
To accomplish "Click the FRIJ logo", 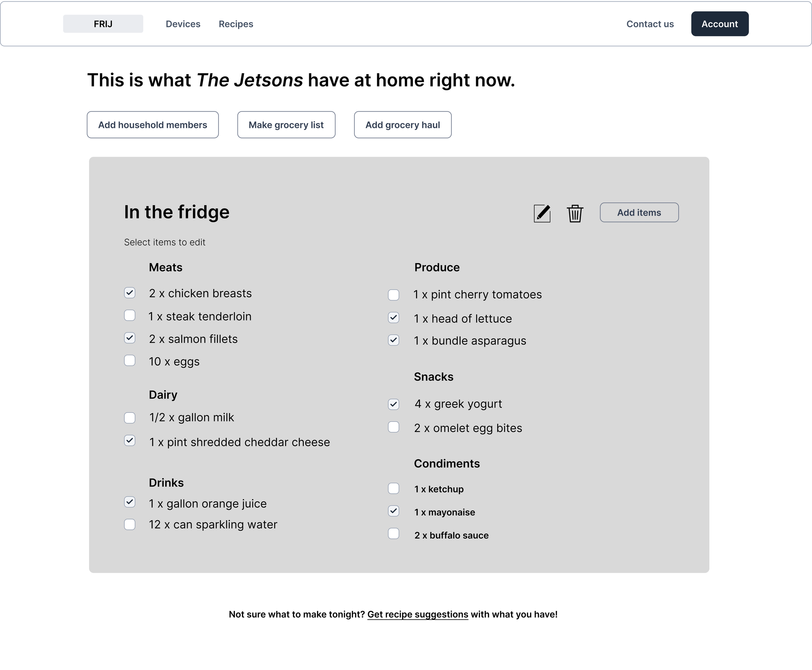I will [103, 24].
